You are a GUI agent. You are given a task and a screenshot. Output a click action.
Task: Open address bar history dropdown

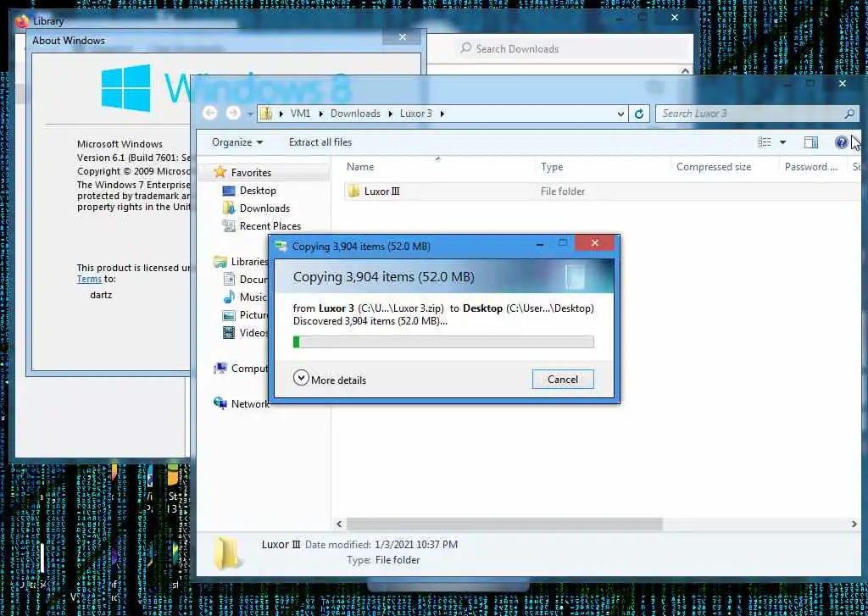coord(620,114)
